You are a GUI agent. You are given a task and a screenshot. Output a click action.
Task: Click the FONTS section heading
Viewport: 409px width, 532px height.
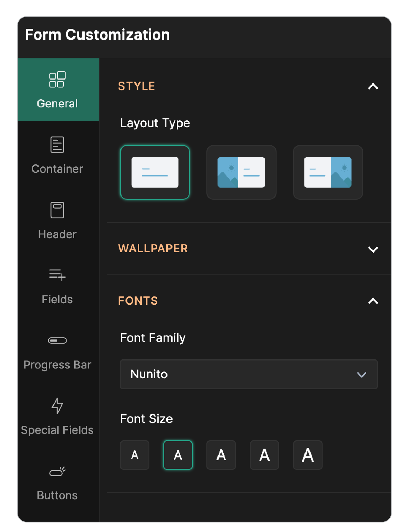click(x=138, y=301)
